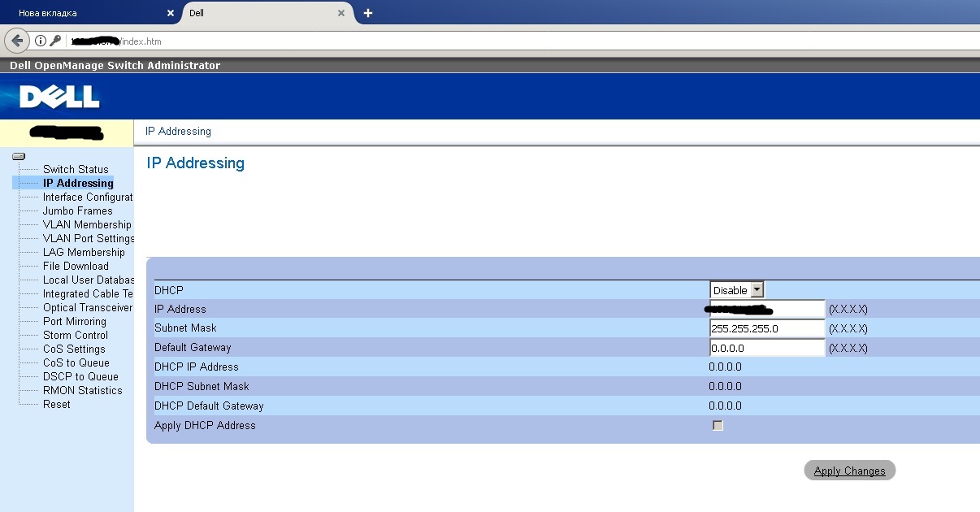980x512 pixels.
Task: Click the site info icon in address bar
Action: click(x=40, y=41)
